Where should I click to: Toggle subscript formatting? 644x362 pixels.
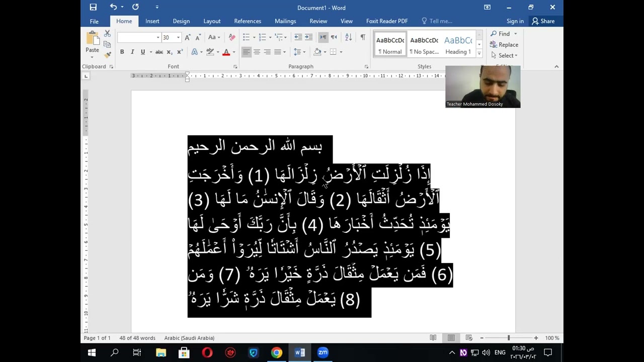coord(170,52)
